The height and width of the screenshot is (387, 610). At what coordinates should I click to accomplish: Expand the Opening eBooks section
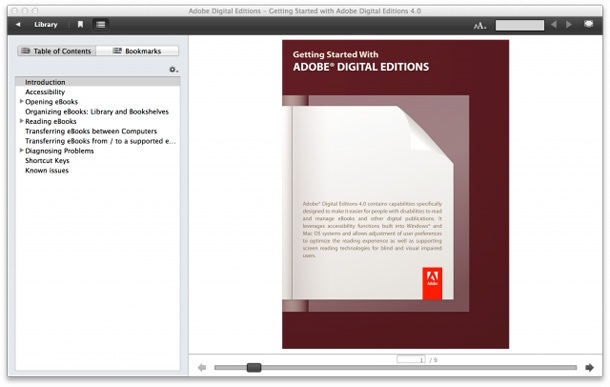pyautogui.click(x=21, y=102)
